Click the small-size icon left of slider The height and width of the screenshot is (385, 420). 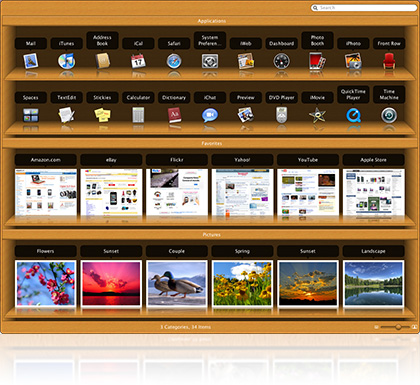376,327
